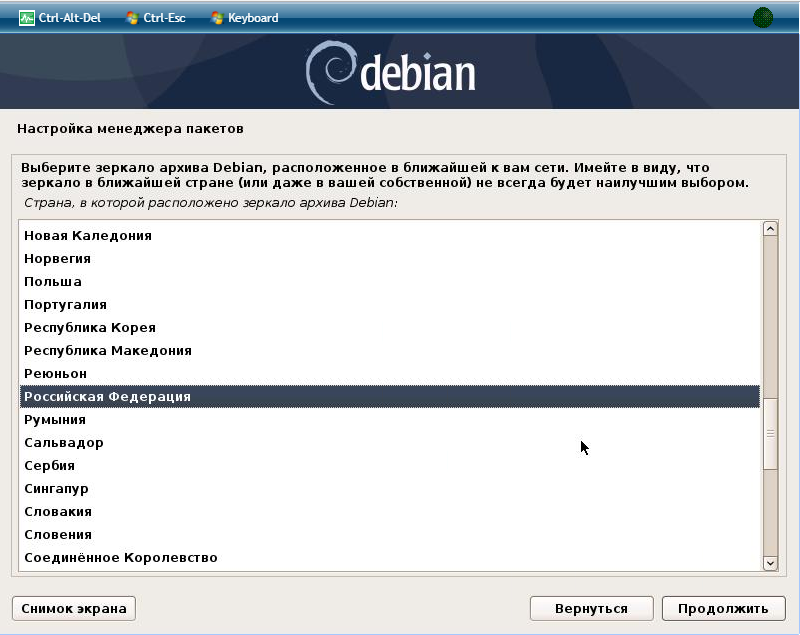Image resolution: width=800 pixels, height=635 pixels.
Task: Select Сербия in the list
Action: point(390,466)
